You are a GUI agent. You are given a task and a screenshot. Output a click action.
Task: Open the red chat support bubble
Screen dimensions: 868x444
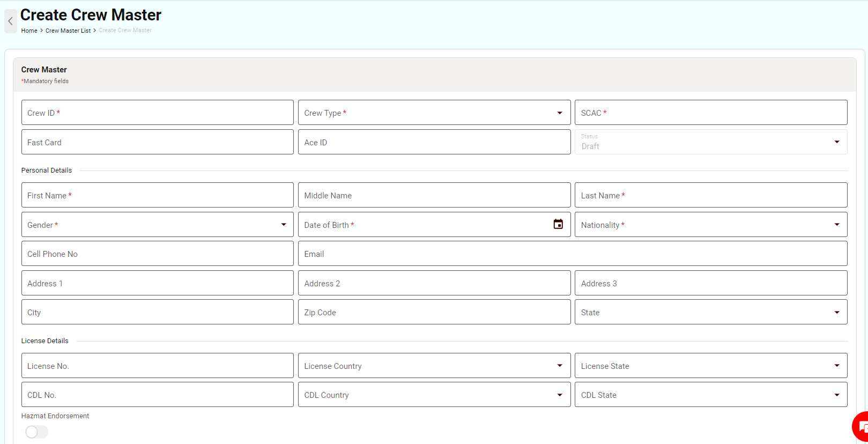[x=861, y=427]
